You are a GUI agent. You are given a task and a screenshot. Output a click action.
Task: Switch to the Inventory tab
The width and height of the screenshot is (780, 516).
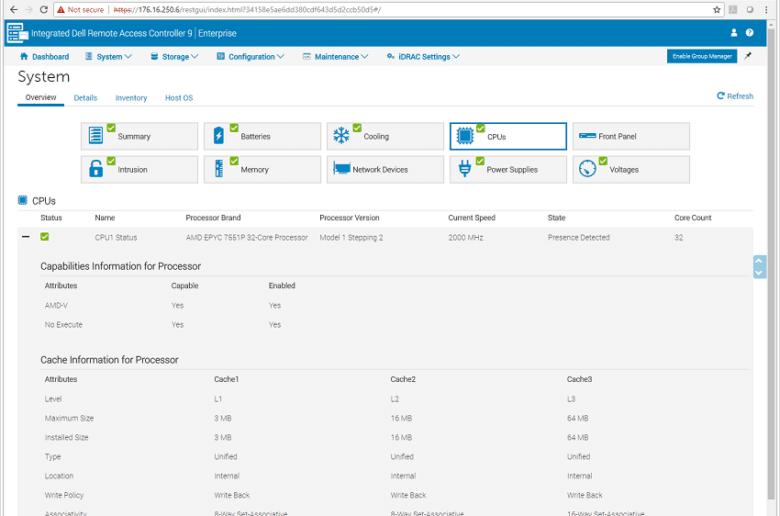click(131, 98)
